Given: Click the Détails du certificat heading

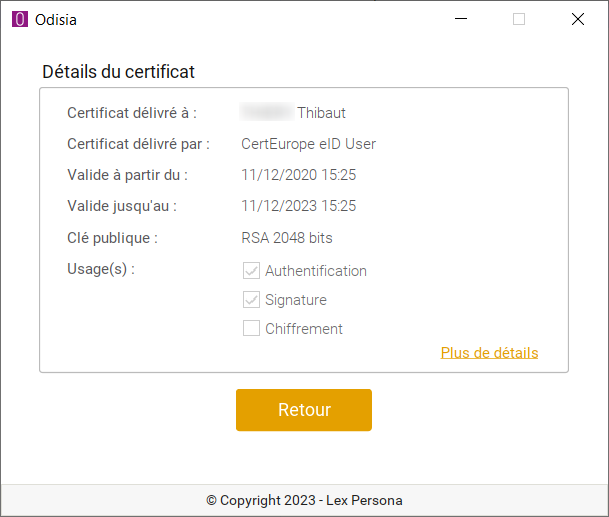Looking at the screenshot, I should coord(118,71).
